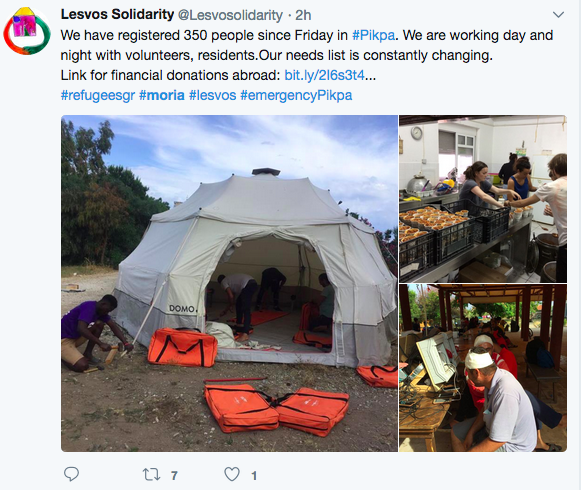
Task: Like the tweet with heart icon
Action: click(232, 474)
